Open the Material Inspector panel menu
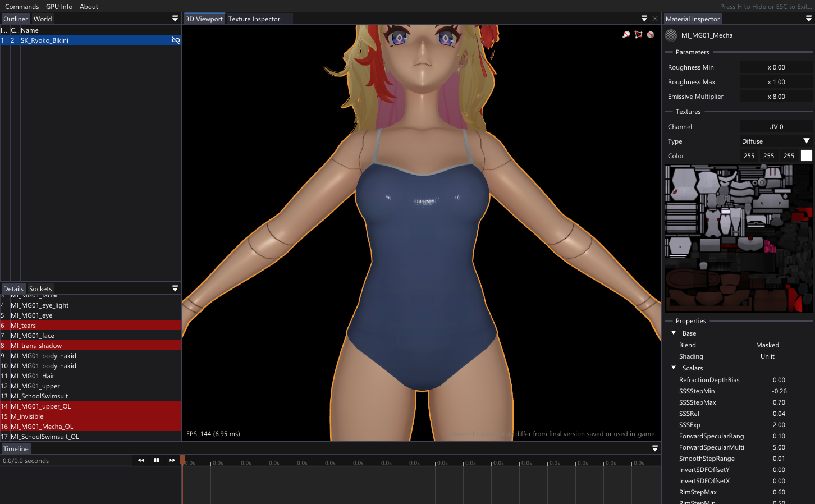815x504 pixels. point(809,19)
